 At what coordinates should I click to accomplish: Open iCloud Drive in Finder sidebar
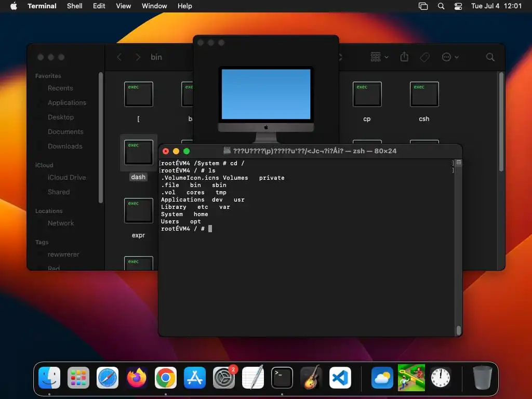(67, 178)
